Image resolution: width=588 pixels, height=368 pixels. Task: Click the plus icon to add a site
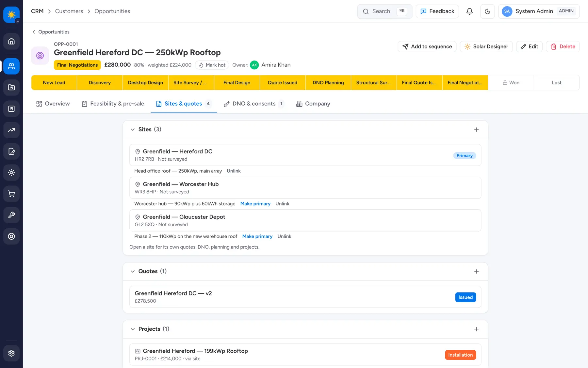[477, 130]
